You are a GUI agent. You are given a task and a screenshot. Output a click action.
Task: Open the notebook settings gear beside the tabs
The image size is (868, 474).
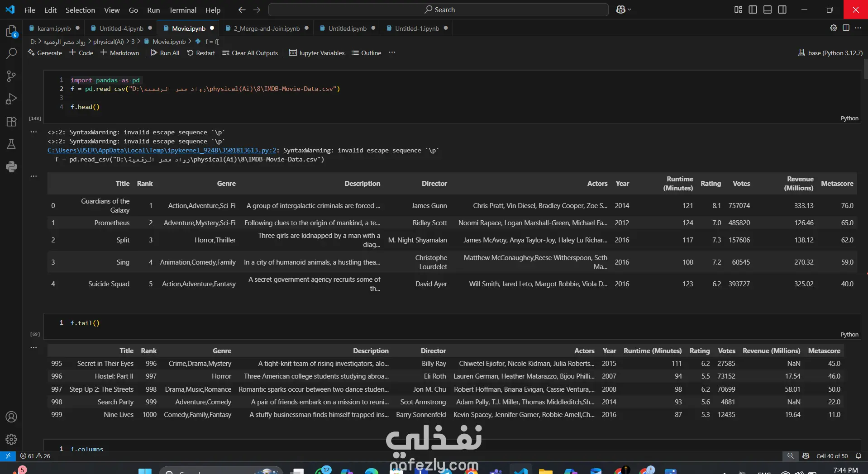(x=833, y=28)
